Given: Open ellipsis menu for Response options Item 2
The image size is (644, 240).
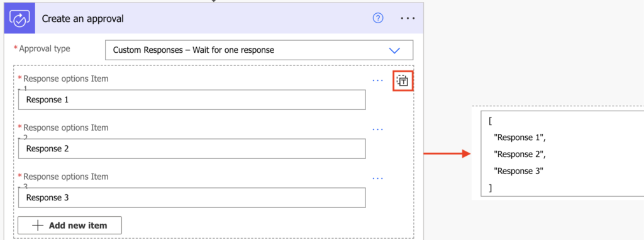Looking at the screenshot, I should point(377,129).
